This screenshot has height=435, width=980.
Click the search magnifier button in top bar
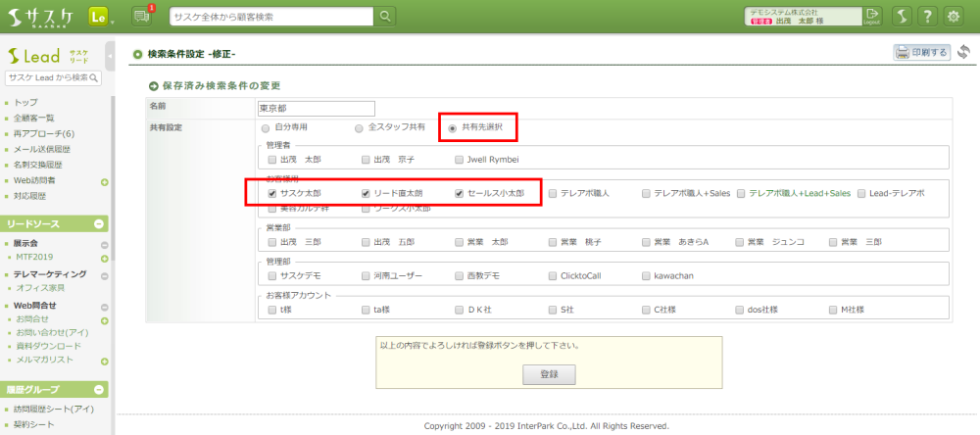pos(386,17)
